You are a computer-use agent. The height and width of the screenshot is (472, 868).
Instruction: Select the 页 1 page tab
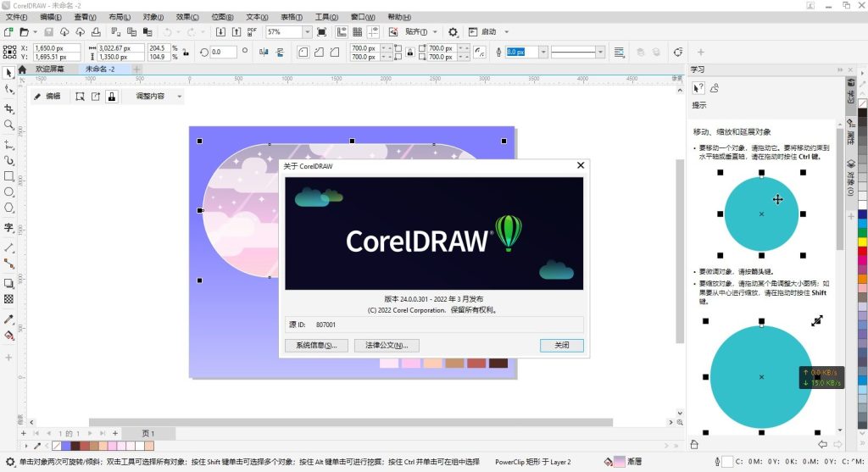(148, 433)
